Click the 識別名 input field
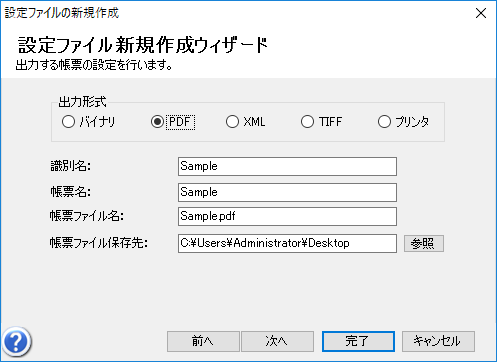Image resolution: width=497 pixels, height=362 pixels. click(287, 166)
